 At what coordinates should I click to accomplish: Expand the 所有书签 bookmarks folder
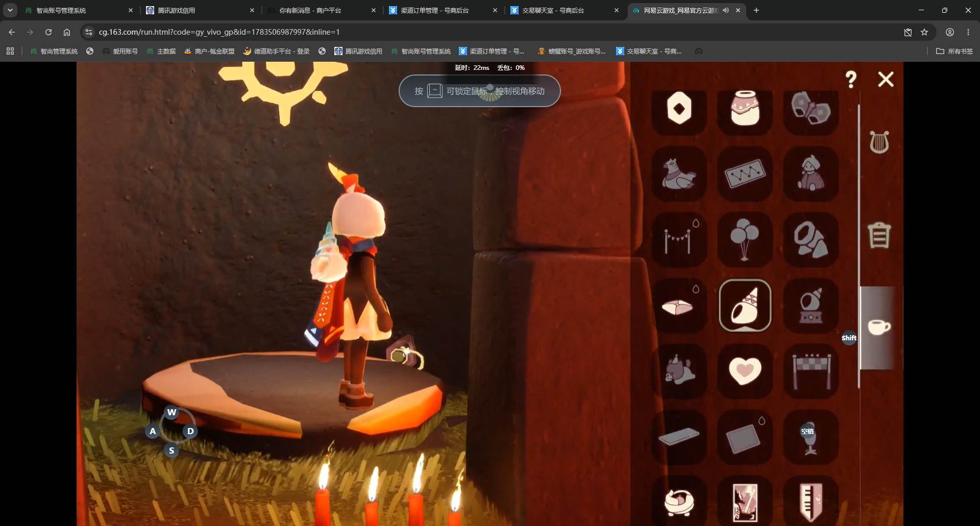click(x=954, y=51)
